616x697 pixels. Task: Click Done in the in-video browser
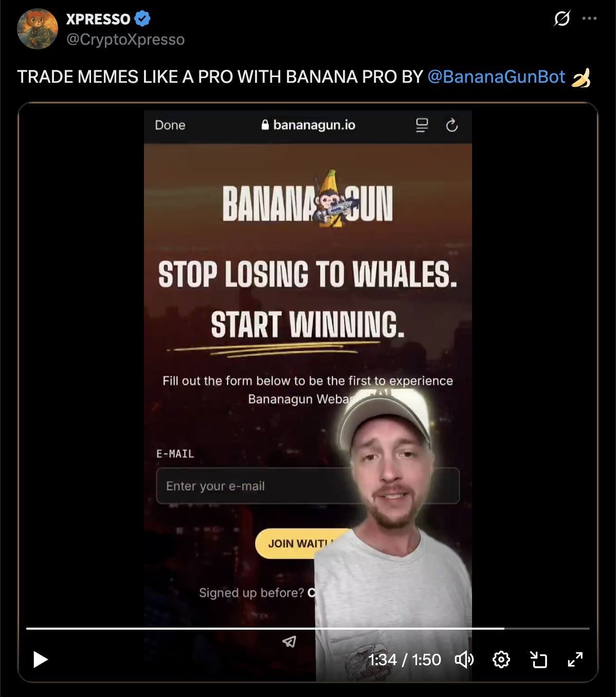click(x=170, y=125)
